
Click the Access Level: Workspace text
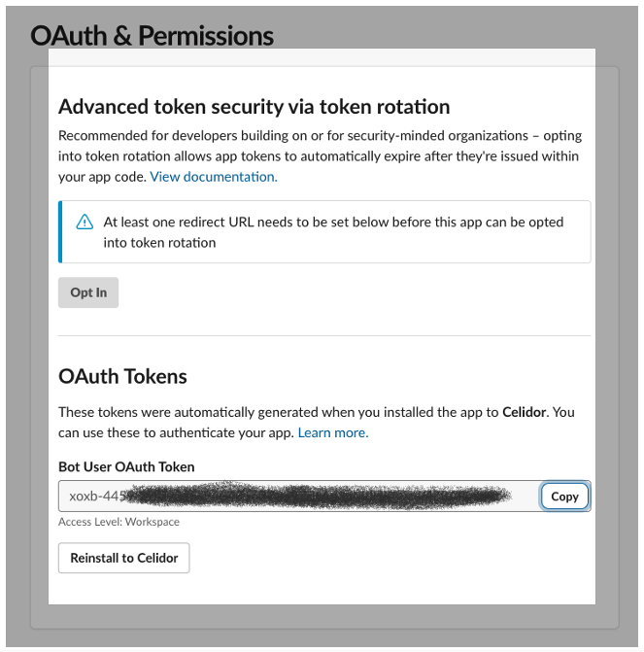pyautogui.click(x=119, y=522)
